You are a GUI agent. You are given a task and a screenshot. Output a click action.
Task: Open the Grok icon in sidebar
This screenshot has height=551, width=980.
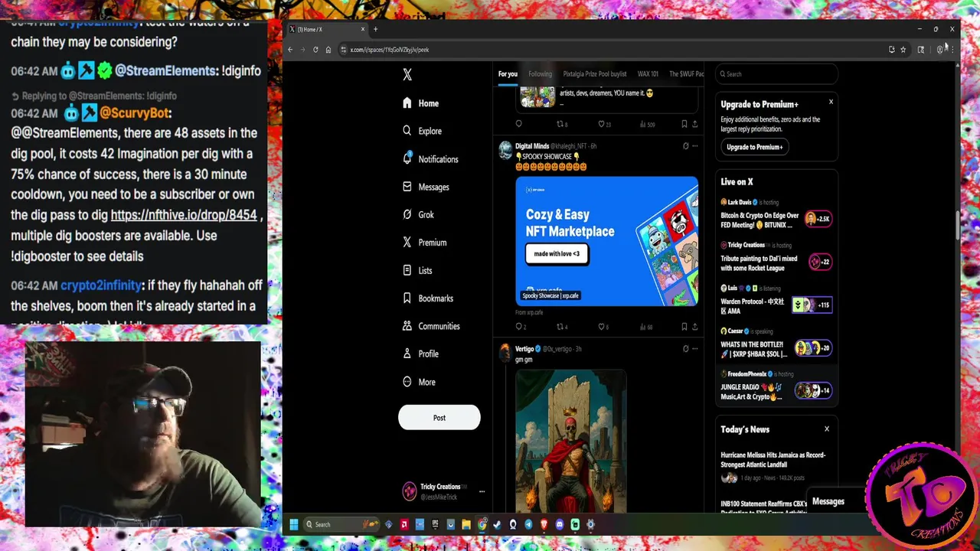(407, 214)
